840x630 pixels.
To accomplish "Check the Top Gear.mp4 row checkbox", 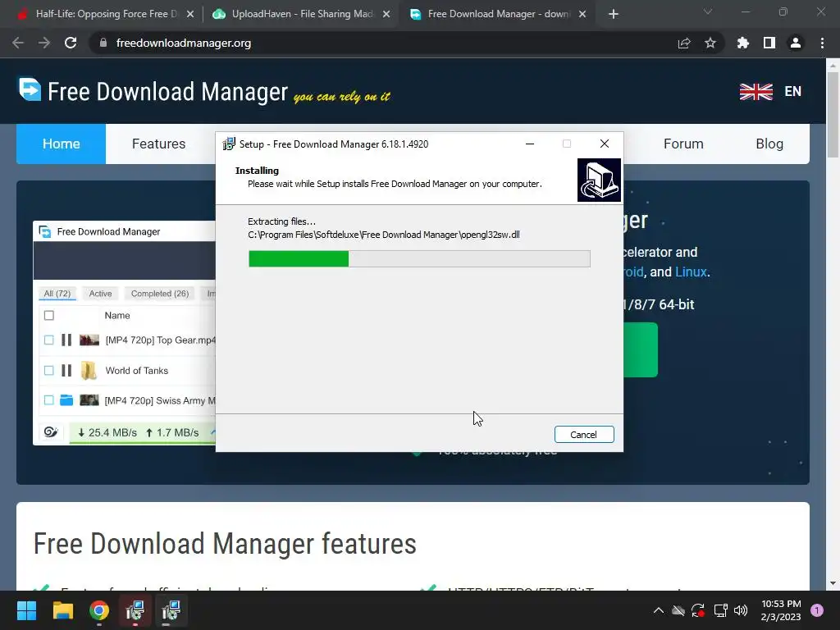I will (x=48, y=340).
